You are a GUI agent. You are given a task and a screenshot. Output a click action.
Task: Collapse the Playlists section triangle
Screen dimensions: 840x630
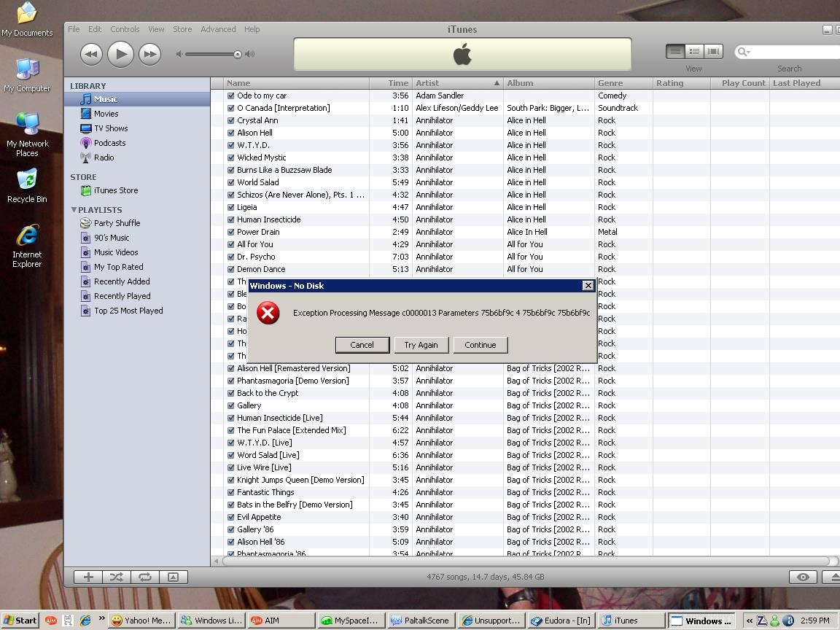click(74, 210)
